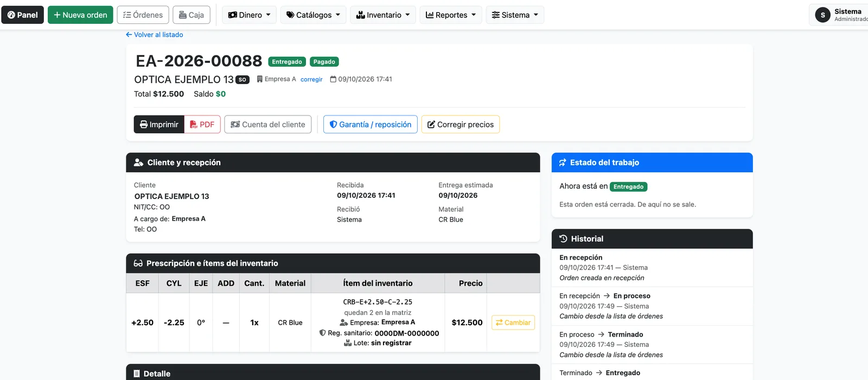Image resolution: width=868 pixels, height=380 pixels.
Task: Click the Lote: sin registrar text
Action: tap(378, 343)
